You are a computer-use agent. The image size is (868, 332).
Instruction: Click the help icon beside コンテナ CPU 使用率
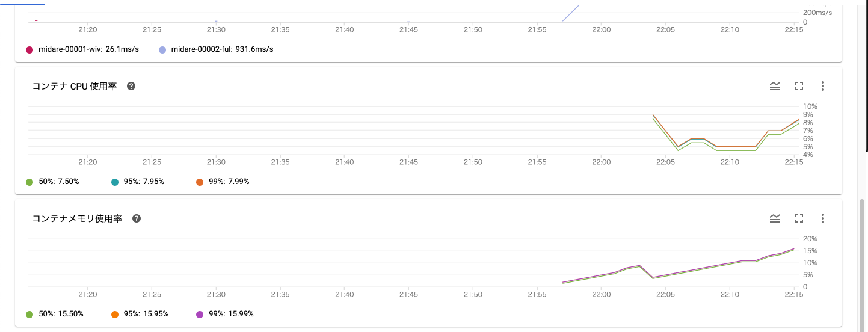click(x=131, y=86)
